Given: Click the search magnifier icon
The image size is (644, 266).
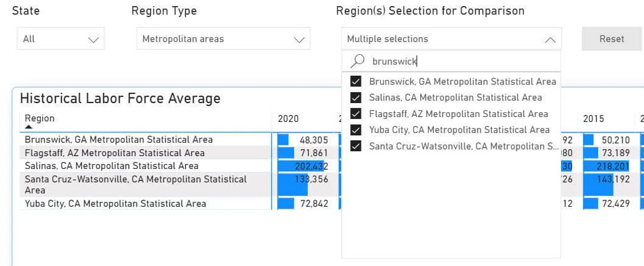Looking at the screenshot, I should coord(358,61).
